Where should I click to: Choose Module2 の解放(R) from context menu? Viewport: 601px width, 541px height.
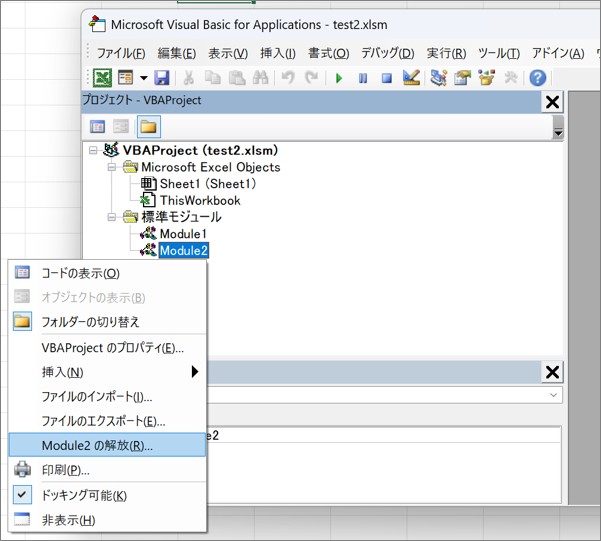107,445
